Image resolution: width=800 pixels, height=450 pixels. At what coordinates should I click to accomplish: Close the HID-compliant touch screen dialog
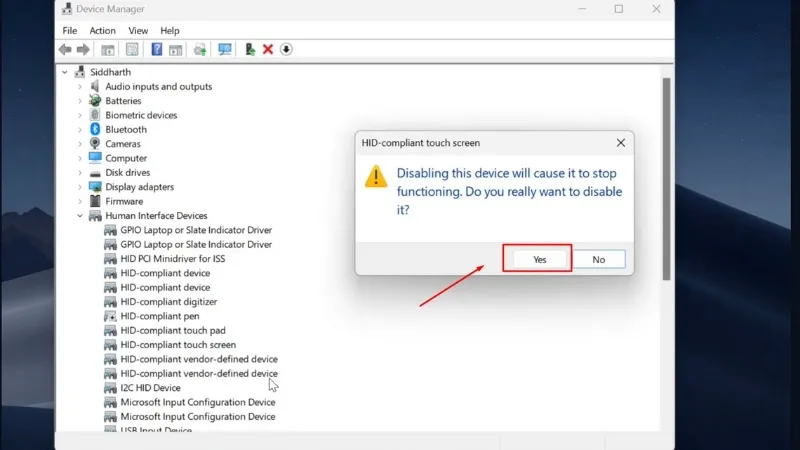tap(620, 143)
